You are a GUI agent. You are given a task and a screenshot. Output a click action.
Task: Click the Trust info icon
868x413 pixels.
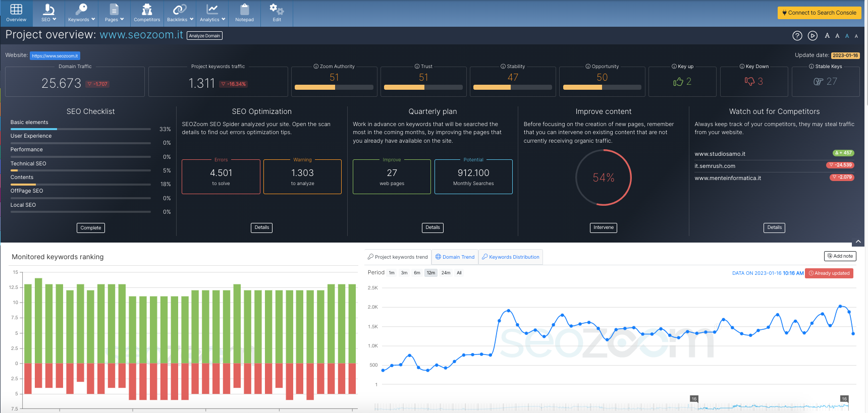coord(417,67)
